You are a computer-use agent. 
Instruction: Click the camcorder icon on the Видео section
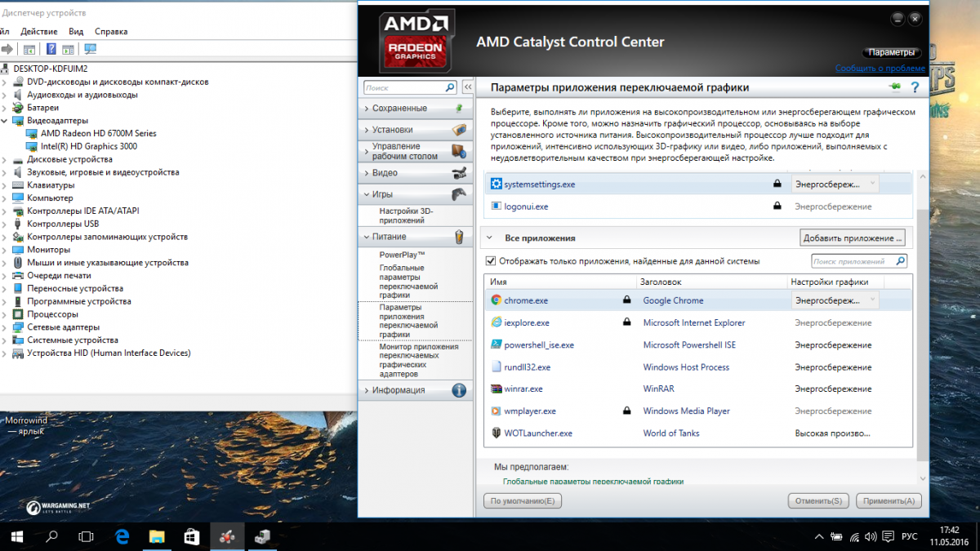pos(459,173)
